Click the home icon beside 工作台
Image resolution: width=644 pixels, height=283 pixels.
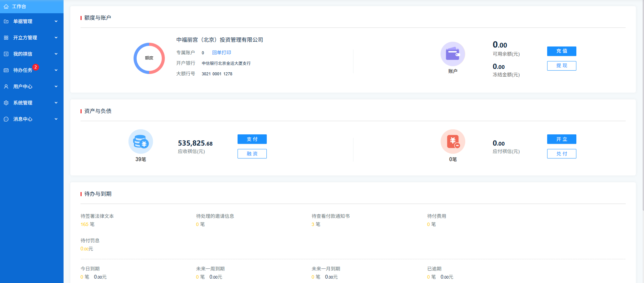tap(6, 6)
